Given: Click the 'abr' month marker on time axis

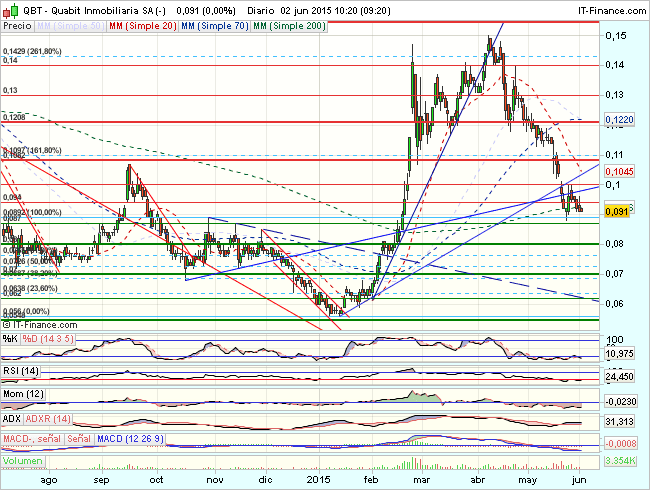Looking at the screenshot, I should 478,480.
